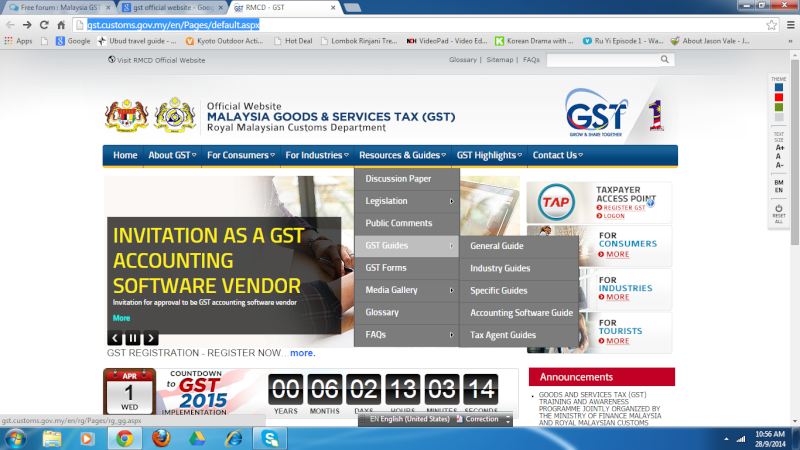Expand the Contact Us dropdown menu
This screenshot has width=800, height=450.
click(557, 155)
